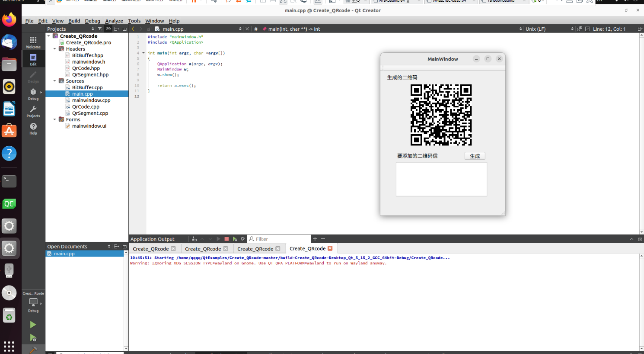Open Projects mode with wrench icon
644x354 pixels.
tap(33, 111)
